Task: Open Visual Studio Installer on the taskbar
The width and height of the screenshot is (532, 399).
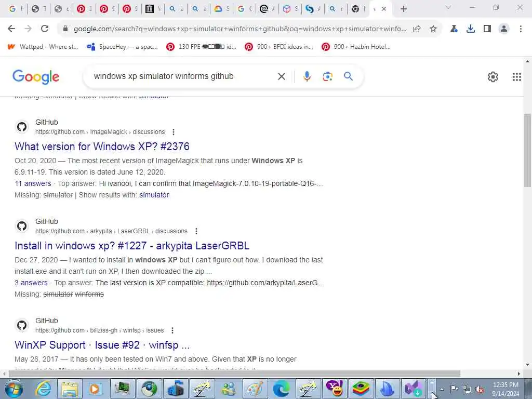Action: (414, 389)
